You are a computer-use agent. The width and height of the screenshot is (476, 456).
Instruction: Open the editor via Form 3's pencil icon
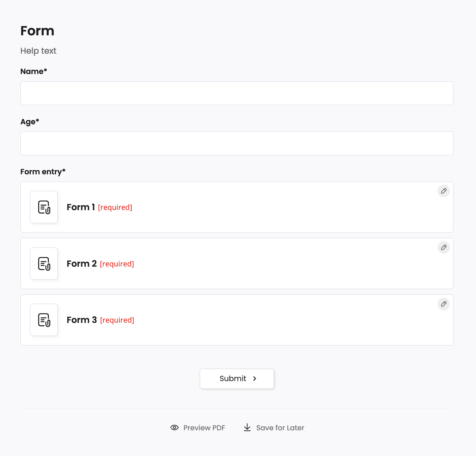(443, 304)
